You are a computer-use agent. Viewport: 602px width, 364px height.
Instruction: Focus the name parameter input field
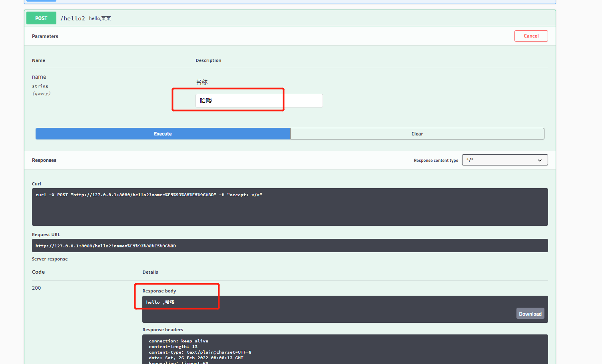[x=259, y=101]
